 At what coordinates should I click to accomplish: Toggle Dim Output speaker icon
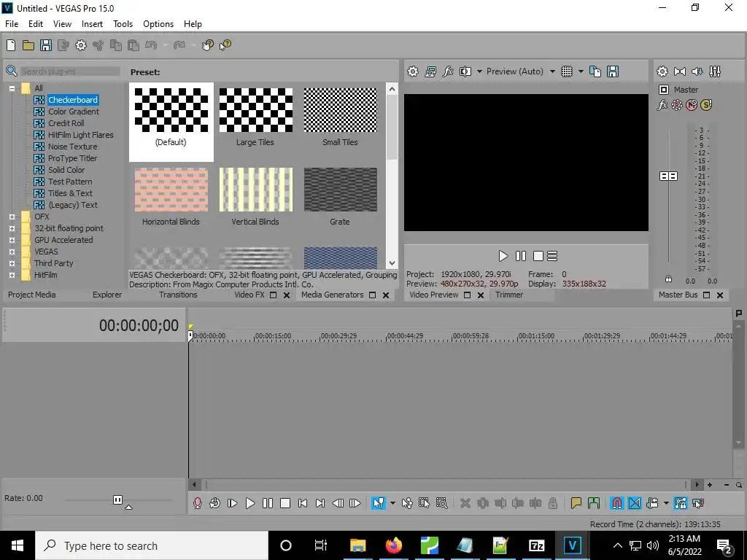[x=697, y=71]
